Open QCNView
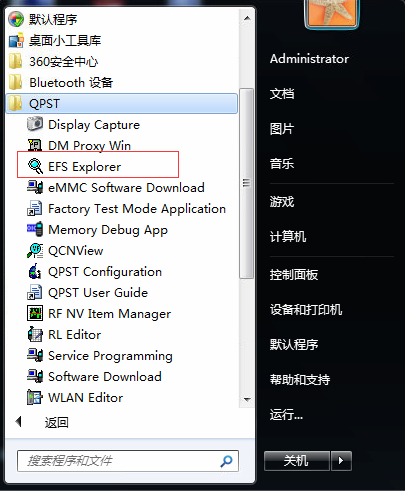Image resolution: width=405 pixels, height=491 pixels. (76, 251)
